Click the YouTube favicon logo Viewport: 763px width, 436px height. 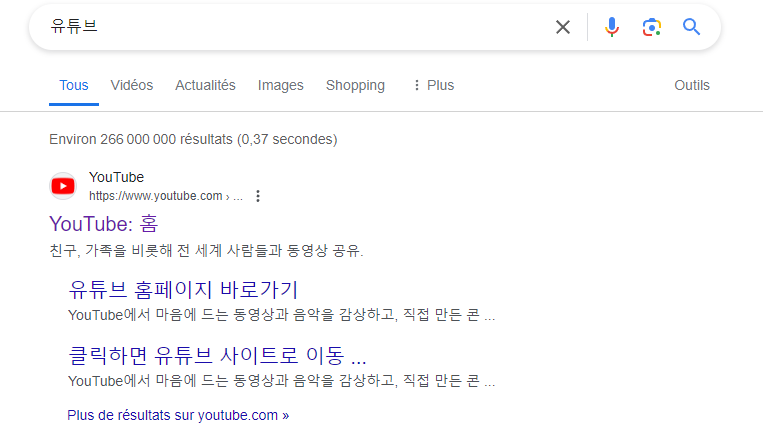click(x=63, y=186)
